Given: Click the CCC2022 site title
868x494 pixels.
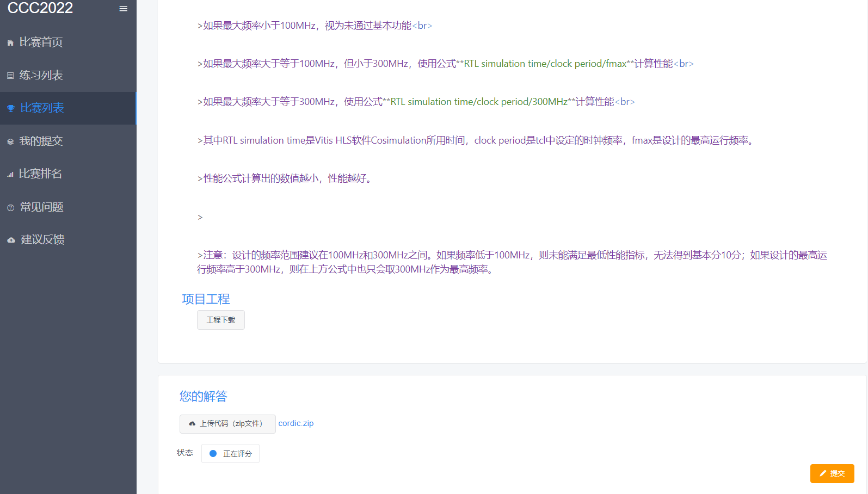Looking at the screenshot, I should (x=40, y=8).
